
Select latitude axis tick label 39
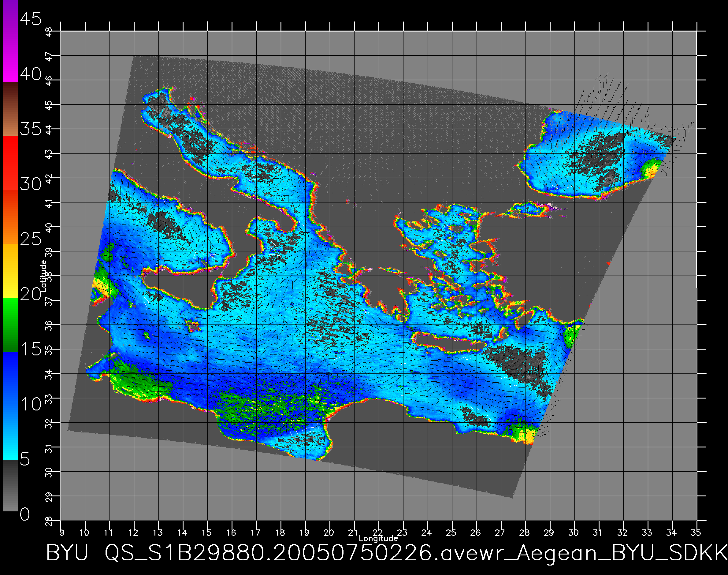click(49, 253)
